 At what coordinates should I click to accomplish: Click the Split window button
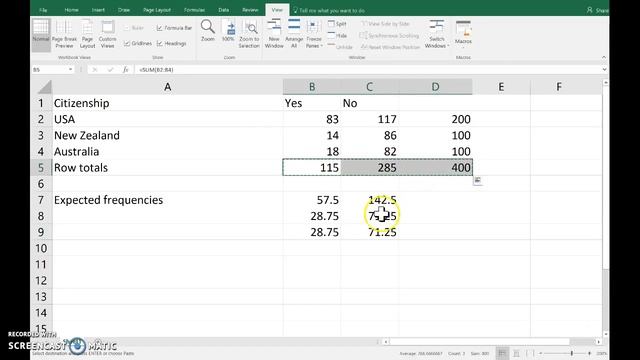337,24
